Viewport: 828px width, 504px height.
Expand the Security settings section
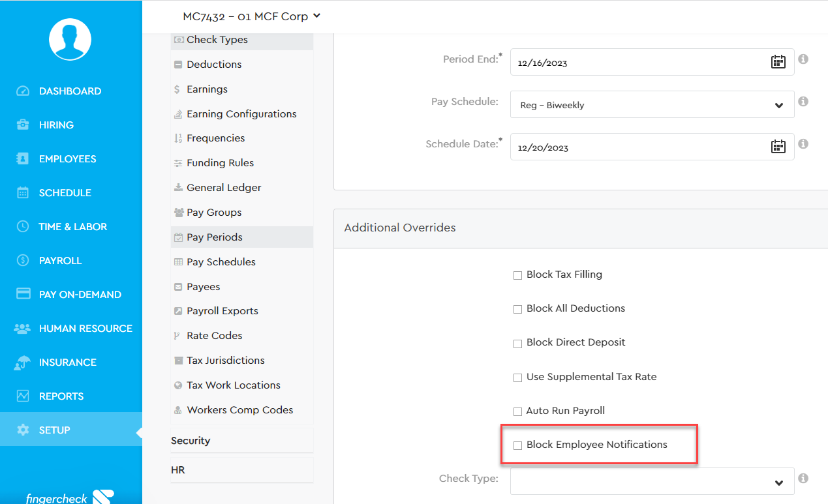coord(191,441)
